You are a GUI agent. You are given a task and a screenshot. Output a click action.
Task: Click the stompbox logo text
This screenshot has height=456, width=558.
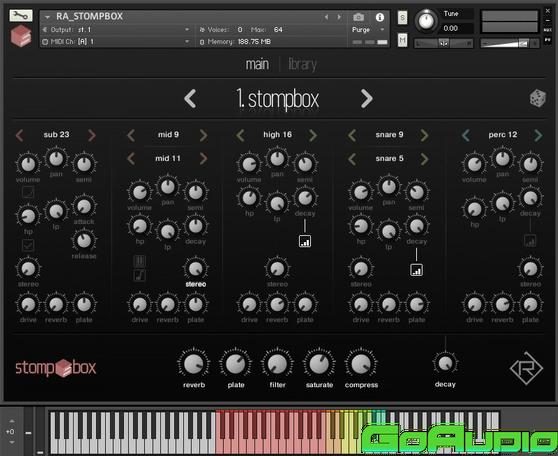[x=56, y=368]
